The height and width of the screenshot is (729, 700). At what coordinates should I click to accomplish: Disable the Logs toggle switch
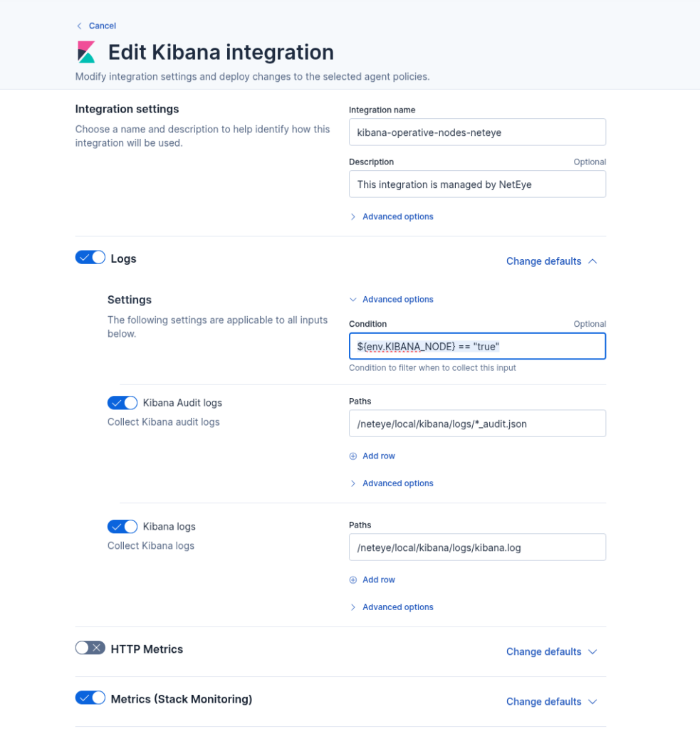click(90, 258)
